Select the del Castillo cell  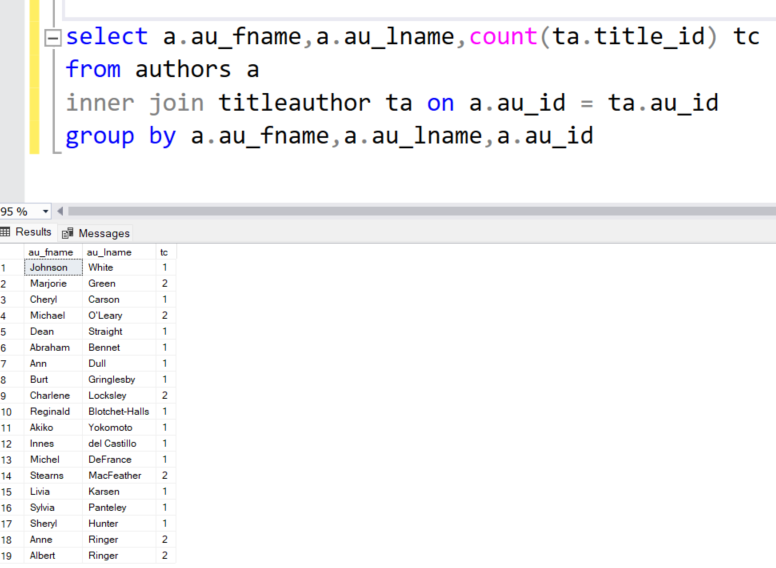coord(119,443)
